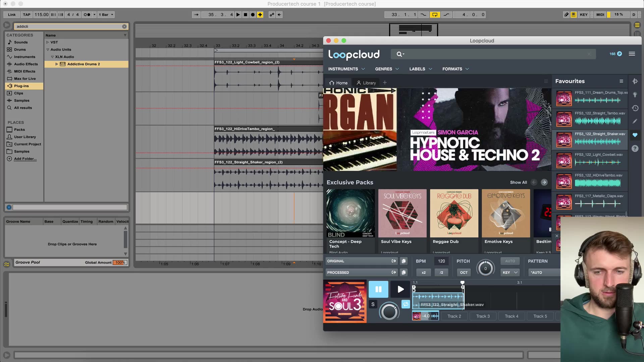The height and width of the screenshot is (362, 644).
Task: Click the Punch-In switch
Action: (x=423, y=15)
